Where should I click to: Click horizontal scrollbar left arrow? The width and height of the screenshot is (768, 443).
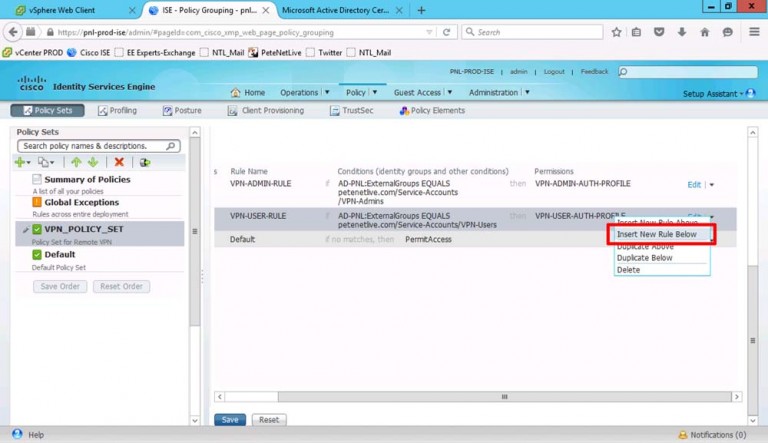[x=219, y=396]
